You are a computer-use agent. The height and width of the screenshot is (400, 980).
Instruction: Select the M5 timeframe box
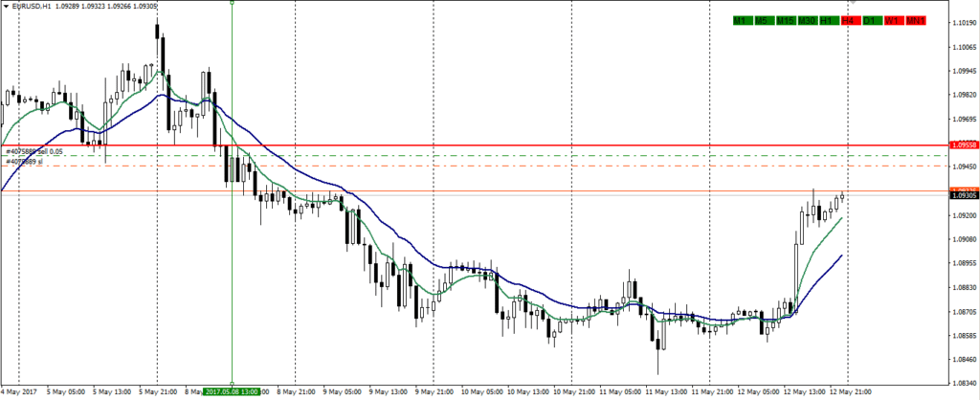[x=763, y=20]
